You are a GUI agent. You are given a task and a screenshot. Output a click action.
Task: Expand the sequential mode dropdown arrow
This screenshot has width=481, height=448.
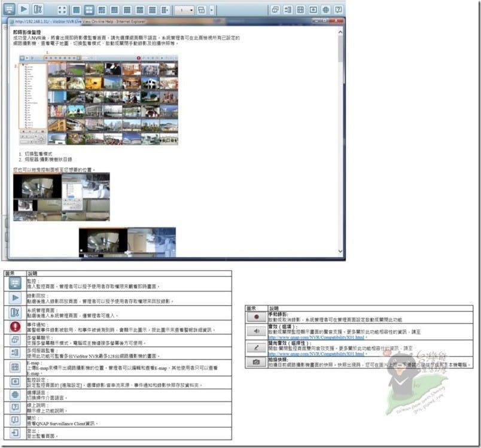coord(211,10)
